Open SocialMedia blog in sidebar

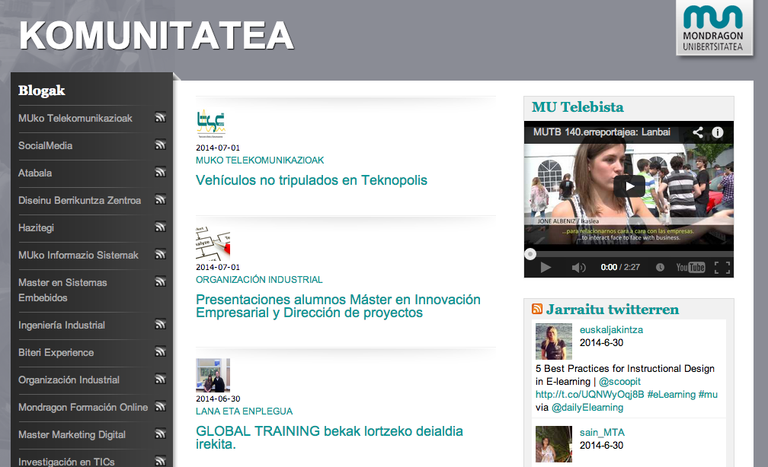tap(45, 146)
